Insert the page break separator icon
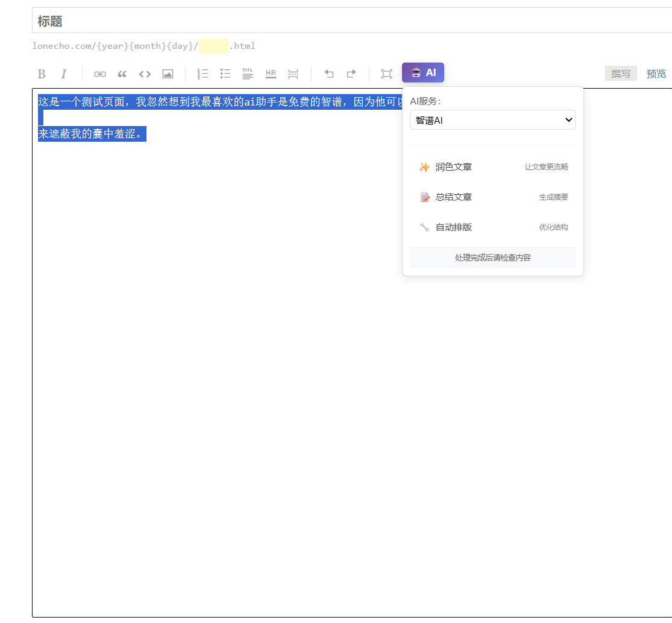Viewport: 672px width, 623px height. (293, 74)
